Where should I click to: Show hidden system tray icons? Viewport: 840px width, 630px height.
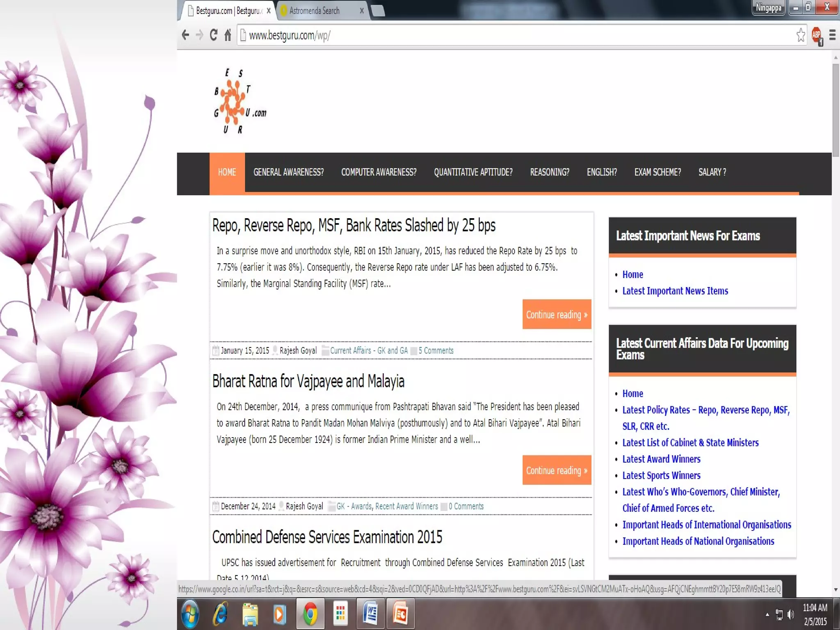coord(767,614)
